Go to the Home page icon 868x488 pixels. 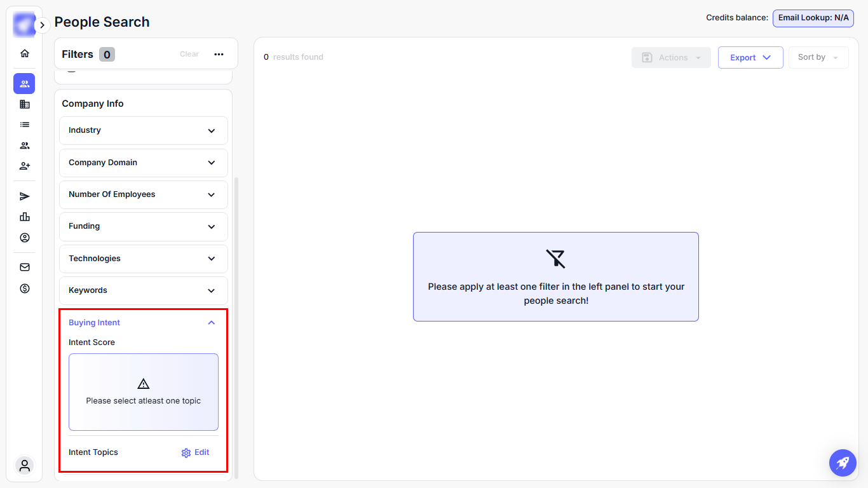[x=25, y=53]
